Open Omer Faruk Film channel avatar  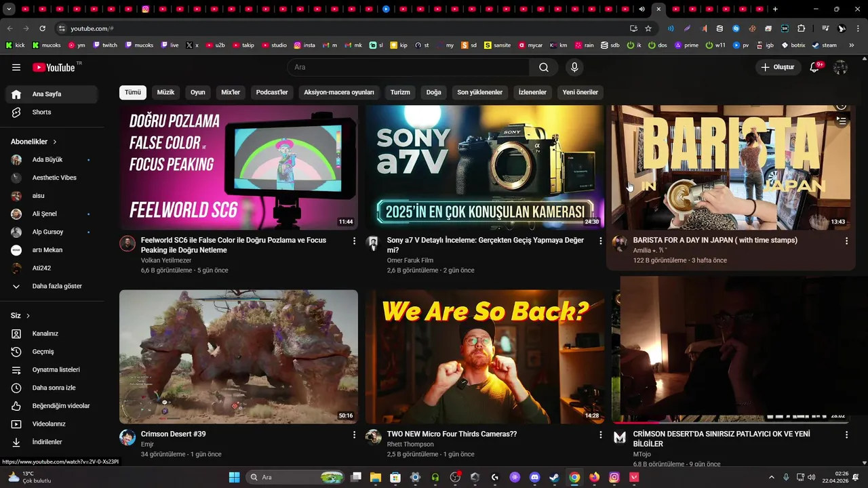pos(374,243)
